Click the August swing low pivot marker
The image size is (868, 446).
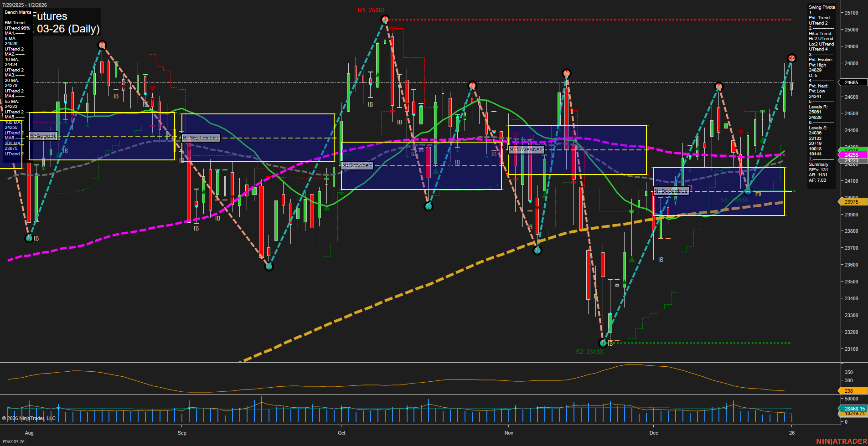29,237
